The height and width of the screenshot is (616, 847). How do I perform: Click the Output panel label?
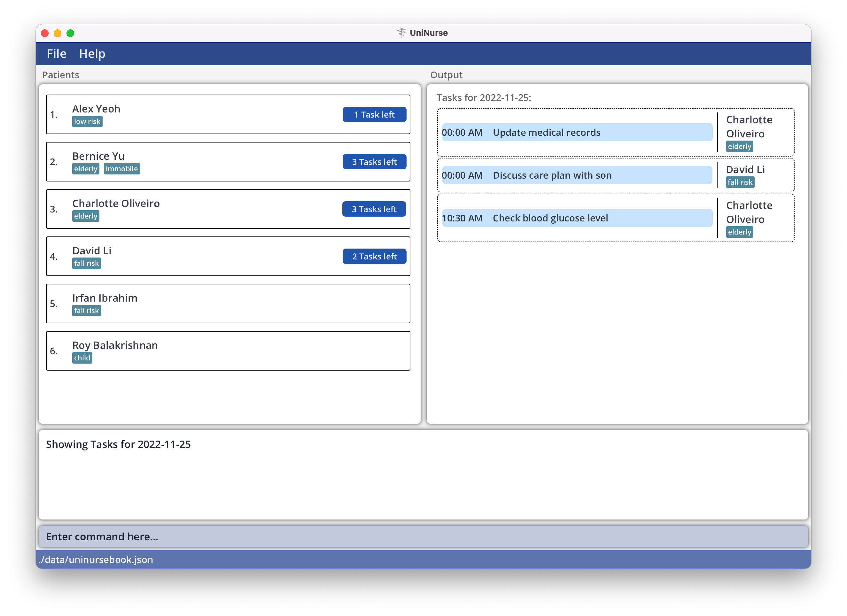click(446, 75)
